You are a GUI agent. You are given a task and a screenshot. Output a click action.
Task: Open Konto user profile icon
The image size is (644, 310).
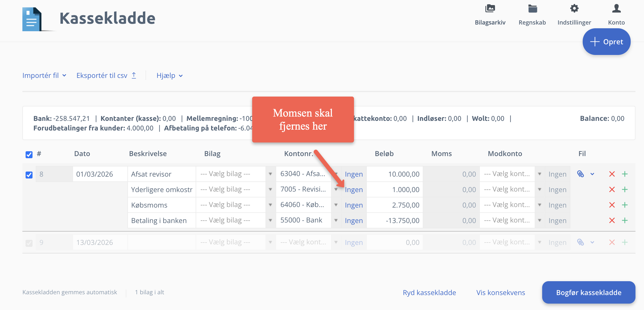(x=616, y=9)
